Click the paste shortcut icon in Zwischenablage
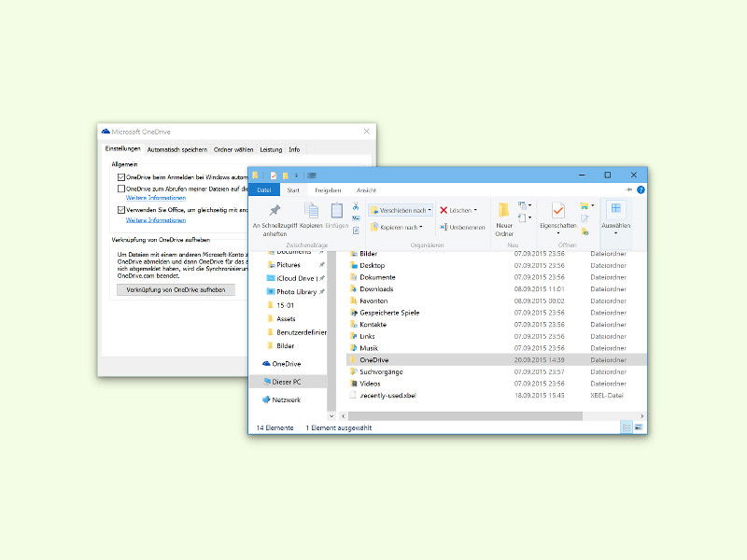Viewport: 747px width, 560px height. click(x=356, y=231)
